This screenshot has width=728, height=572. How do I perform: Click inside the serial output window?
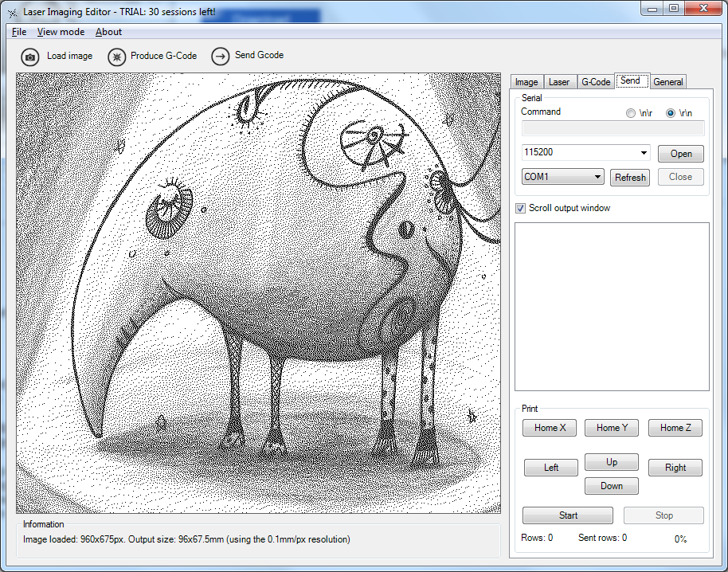(612, 307)
